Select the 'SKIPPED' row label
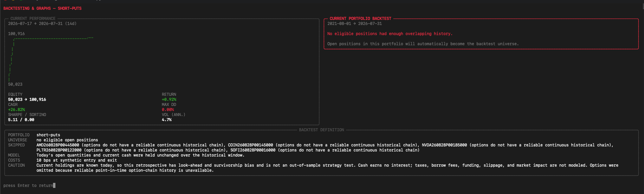 17,145
